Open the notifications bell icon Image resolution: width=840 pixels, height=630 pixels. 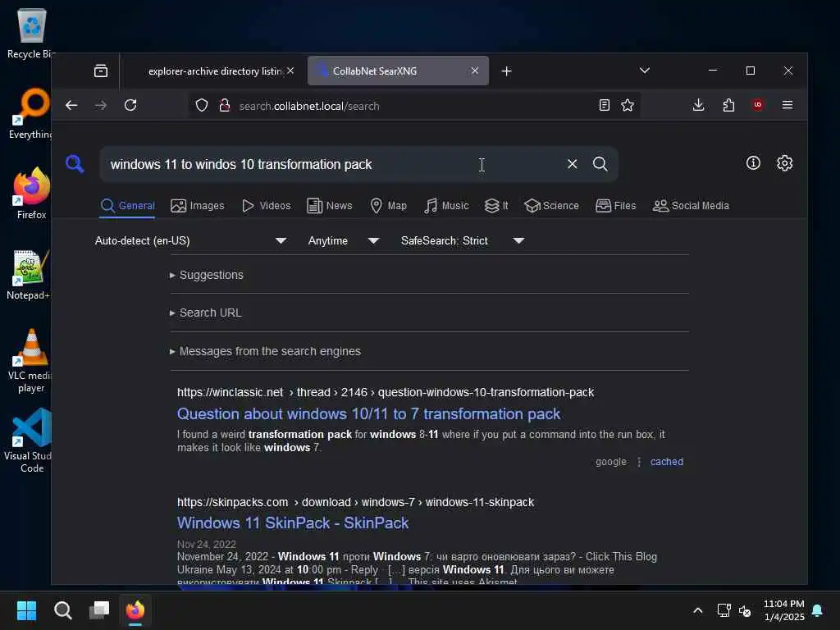point(817,609)
